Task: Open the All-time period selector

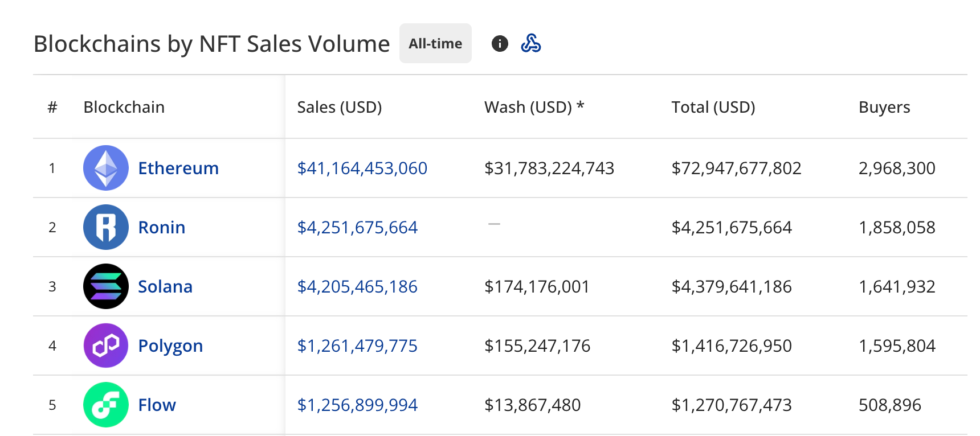Action: (435, 44)
